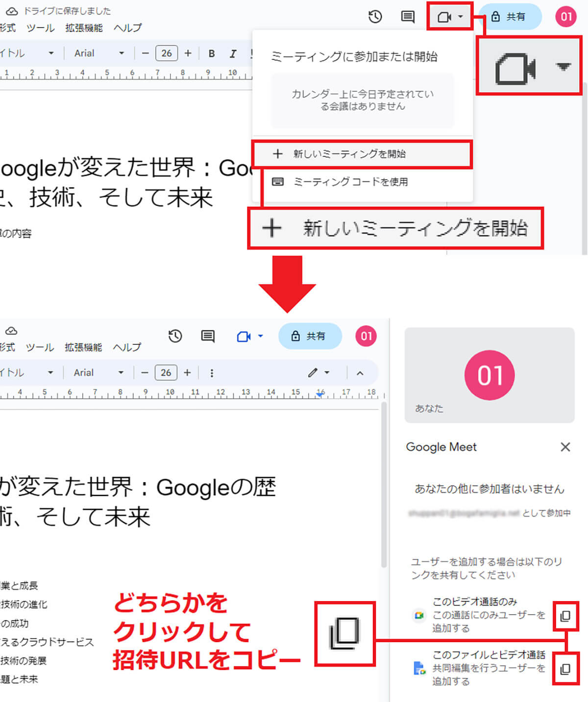This screenshot has height=702, width=588.
Task: Click font size field in bottom toolbar
Action: coord(166,373)
